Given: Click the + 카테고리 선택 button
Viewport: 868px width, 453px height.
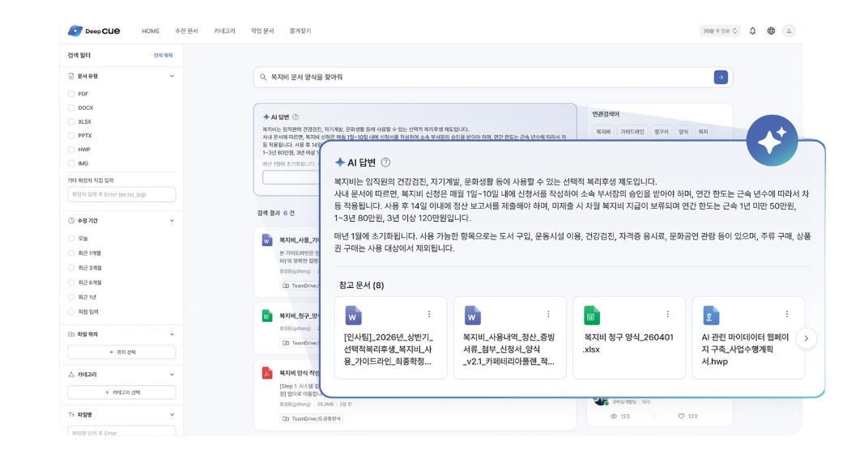Looking at the screenshot, I should click(121, 392).
